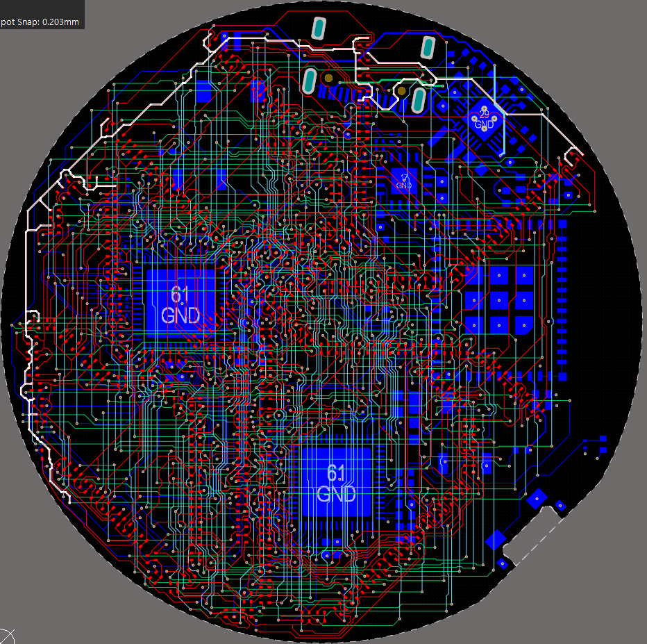The width and height of the screenshot is (647, 644).
Task: Click the Spot Snap 0.203mm readout
Action: tap(40, 22)
